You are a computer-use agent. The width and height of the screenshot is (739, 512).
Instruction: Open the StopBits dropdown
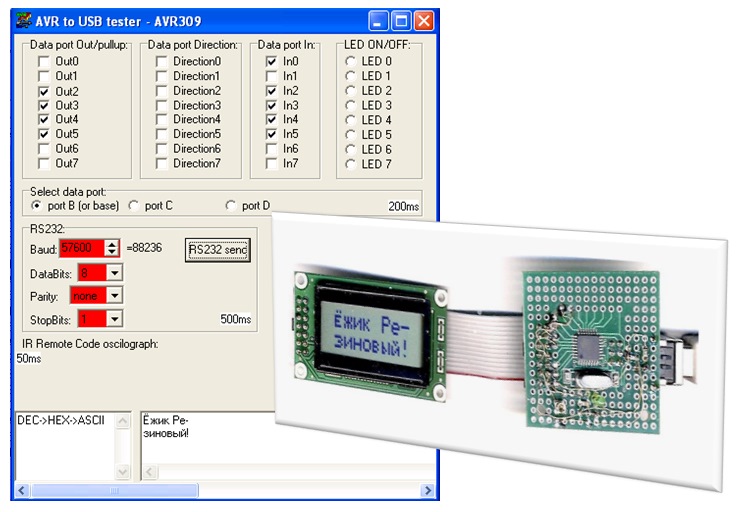[x=115, y=319]
